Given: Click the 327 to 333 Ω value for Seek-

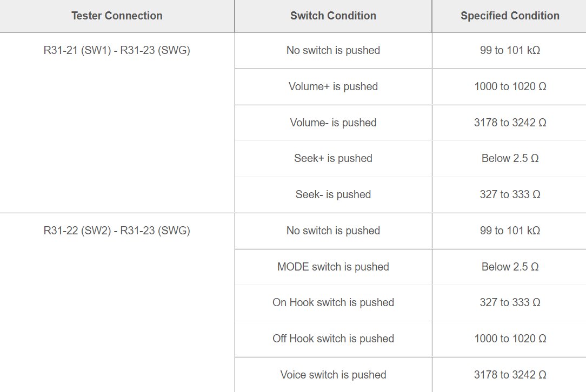Looking at the screenshot, I should tap(509, 194).
